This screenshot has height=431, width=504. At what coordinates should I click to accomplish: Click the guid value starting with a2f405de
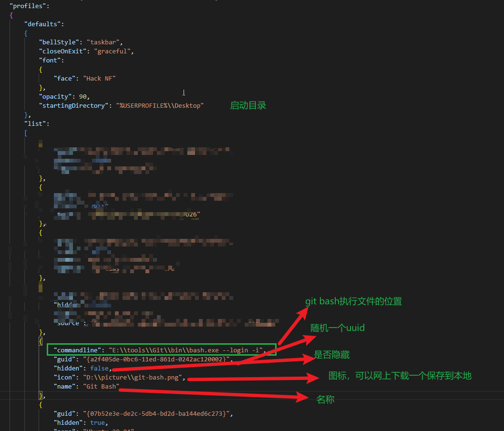157,359
